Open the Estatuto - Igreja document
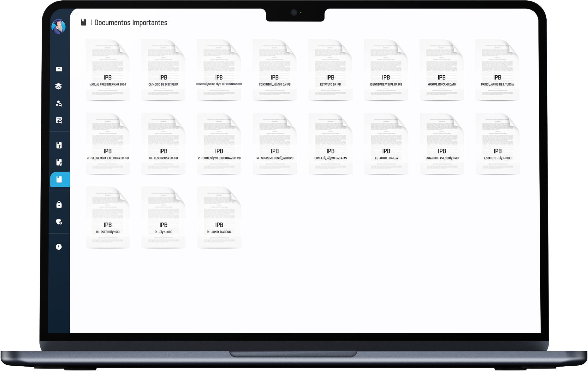This screenshot has height=371, width=588. [x=386, y=144]
